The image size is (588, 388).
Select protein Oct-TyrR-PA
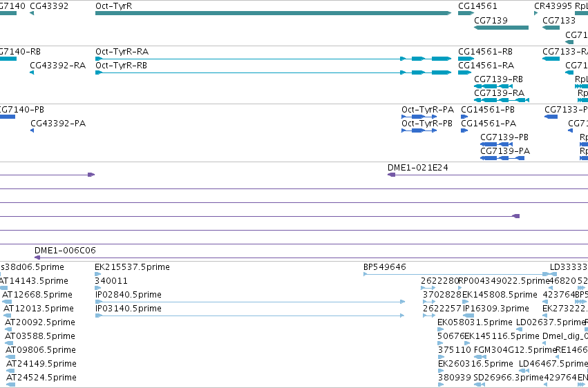tap(419, 117)
